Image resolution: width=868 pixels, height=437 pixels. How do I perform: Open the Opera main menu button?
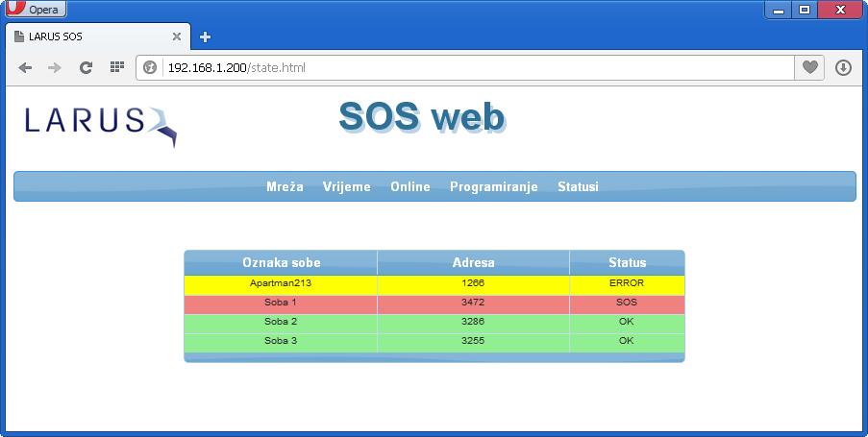[36, 9]
